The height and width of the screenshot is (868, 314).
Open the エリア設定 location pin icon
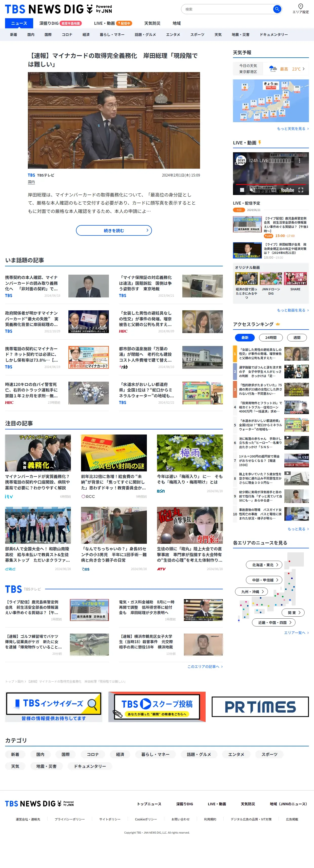point(301,6)
